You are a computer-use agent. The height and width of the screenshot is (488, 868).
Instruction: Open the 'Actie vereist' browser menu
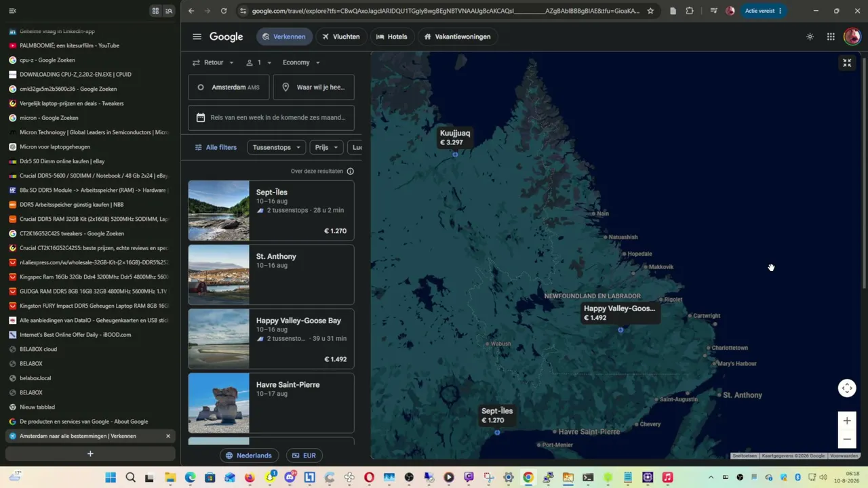point(763,11)
